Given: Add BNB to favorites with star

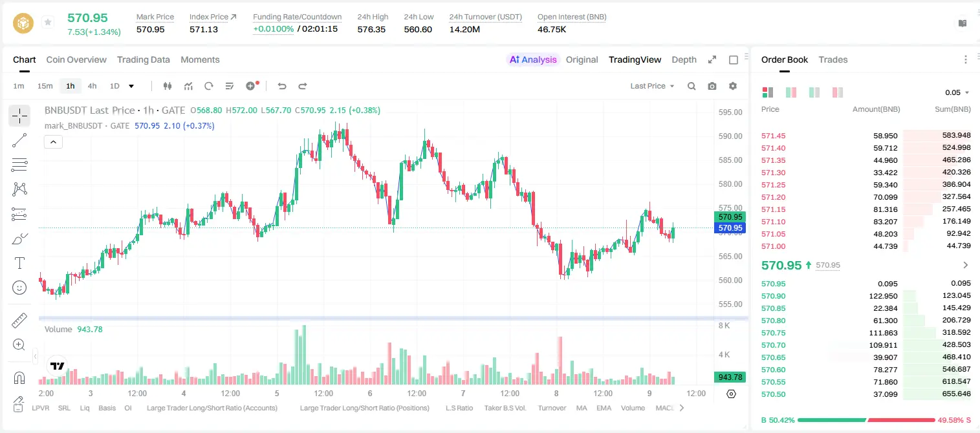Looking at the screenshot, I should coord(48,23).
